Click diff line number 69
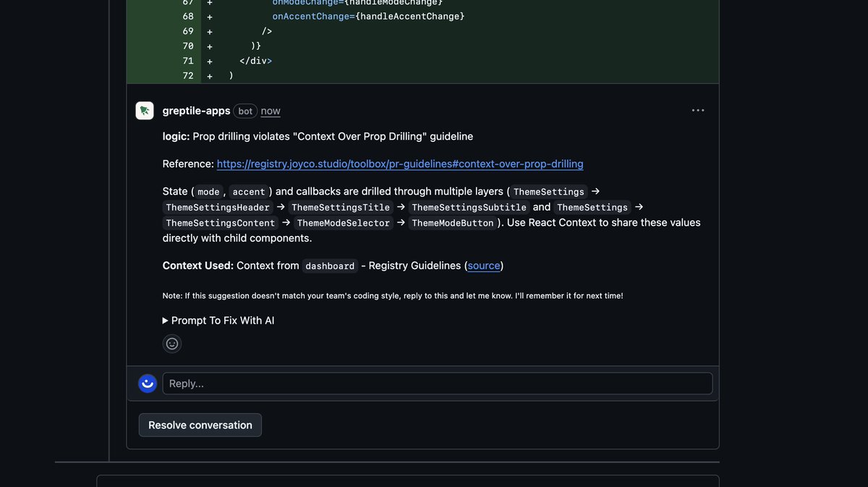Screen dimensions: 868x487 click(188, 31)
